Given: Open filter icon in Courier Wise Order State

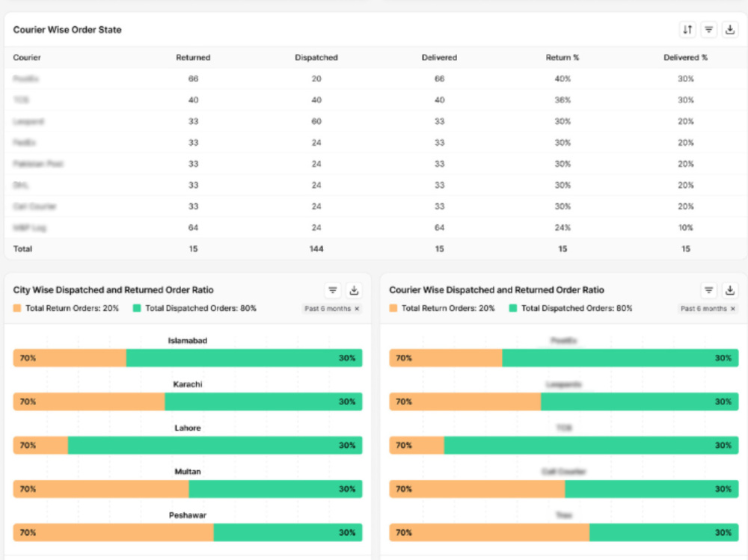Looking at the screenshot, I should tap(709, 30).
